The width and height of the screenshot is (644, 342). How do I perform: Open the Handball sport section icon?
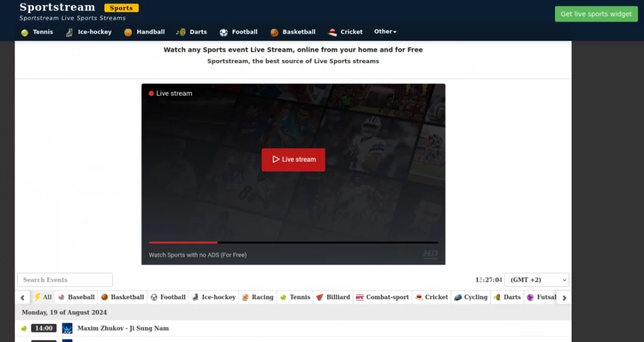pos(128,32)
